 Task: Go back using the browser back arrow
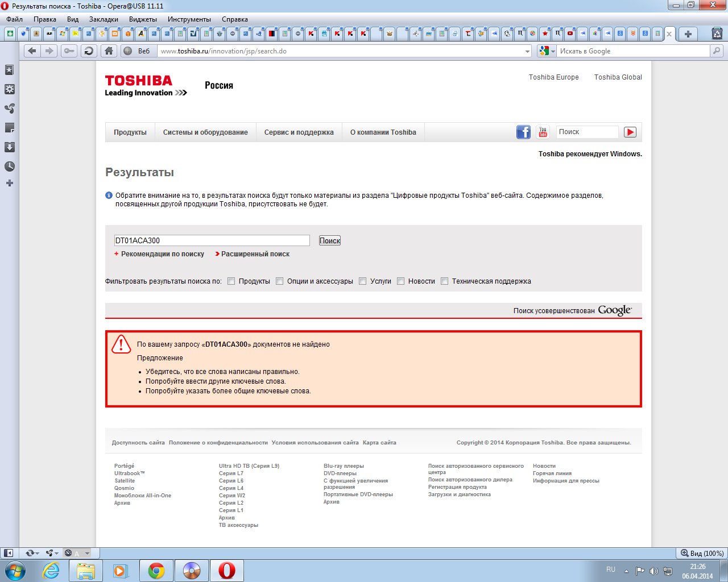(x=32, y=51)
